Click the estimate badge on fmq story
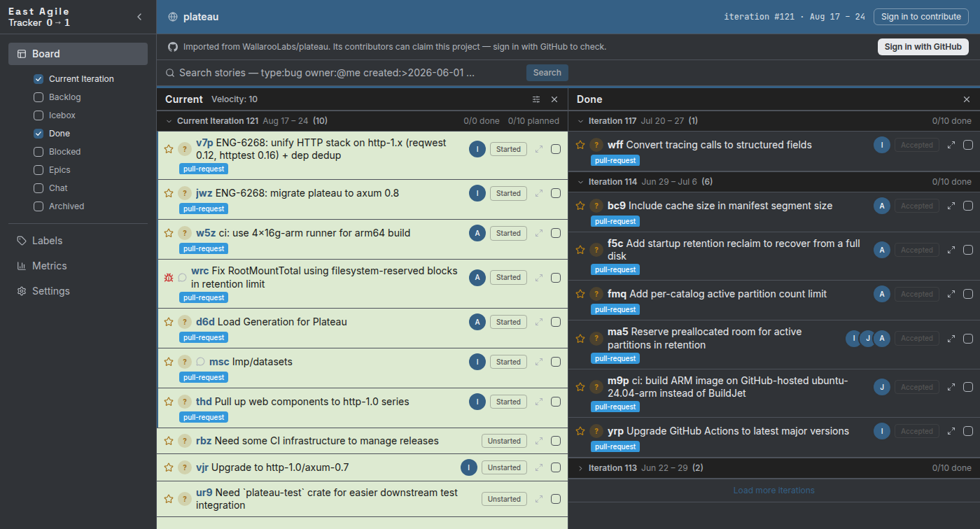This screenshot has width=980, height=529. click(x=596, y=294)
